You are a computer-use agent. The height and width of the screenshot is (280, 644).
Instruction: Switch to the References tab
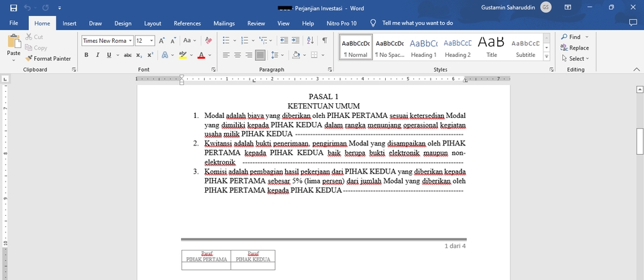click(187, 23)
